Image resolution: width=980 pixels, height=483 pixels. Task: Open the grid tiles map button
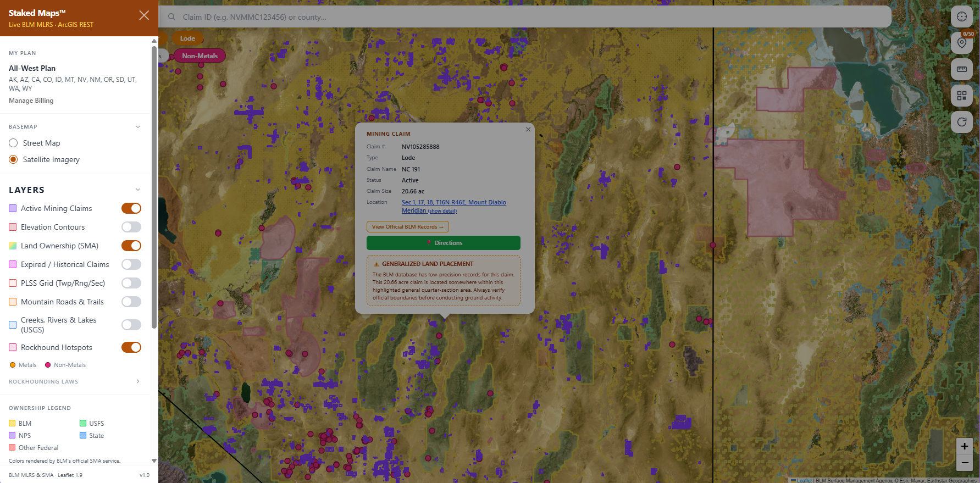(962, 96)
